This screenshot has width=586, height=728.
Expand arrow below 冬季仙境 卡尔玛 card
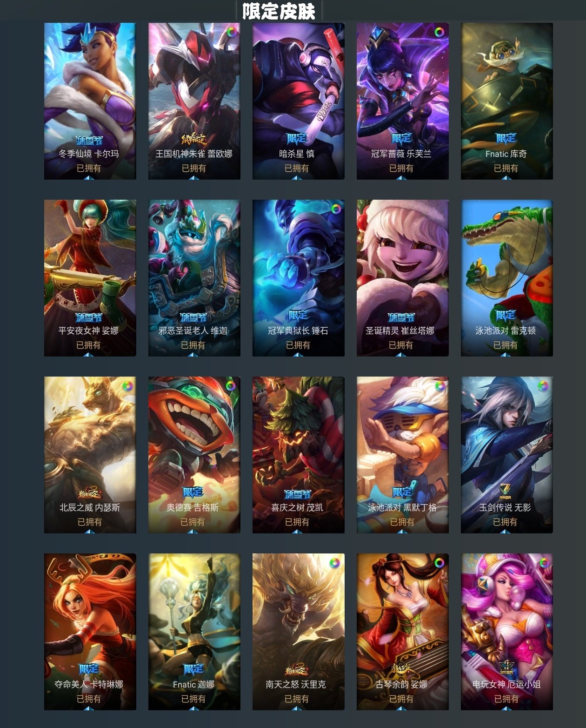(89, 177)
